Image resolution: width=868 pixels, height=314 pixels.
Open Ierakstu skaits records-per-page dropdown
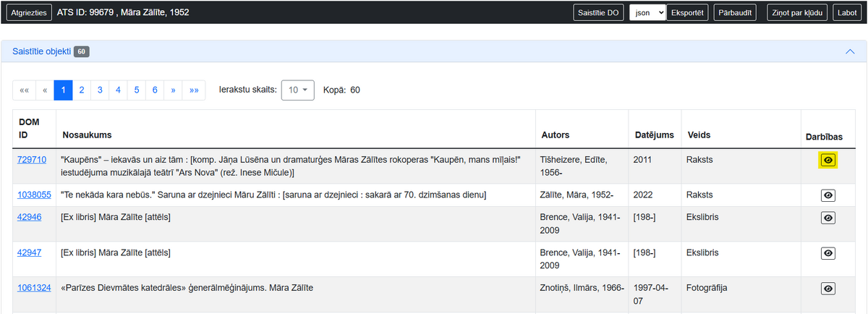[297, 90]
